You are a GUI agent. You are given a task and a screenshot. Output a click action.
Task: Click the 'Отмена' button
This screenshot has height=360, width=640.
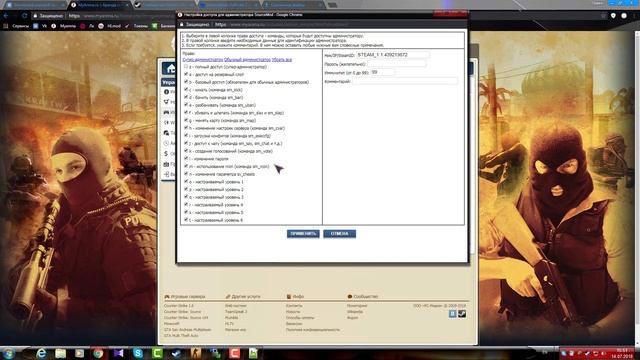[x=340, y=233]
